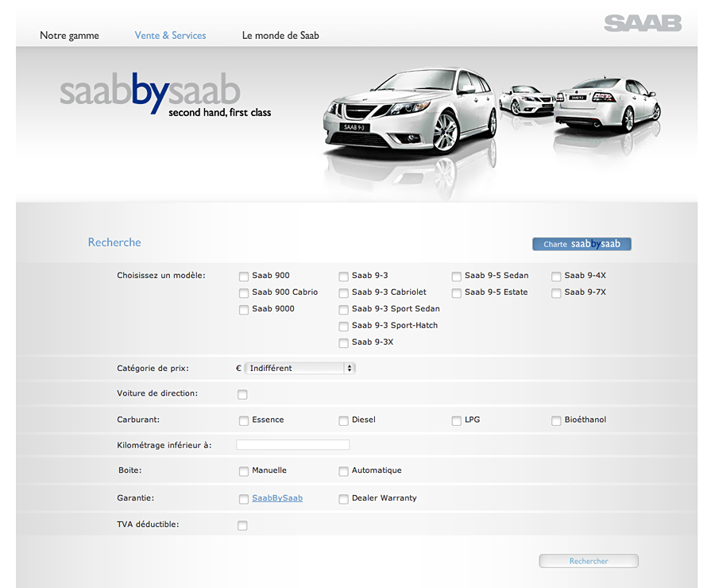
Task: Click the Kilométrage inférieur input field
Action: click(x=293, y=445)
